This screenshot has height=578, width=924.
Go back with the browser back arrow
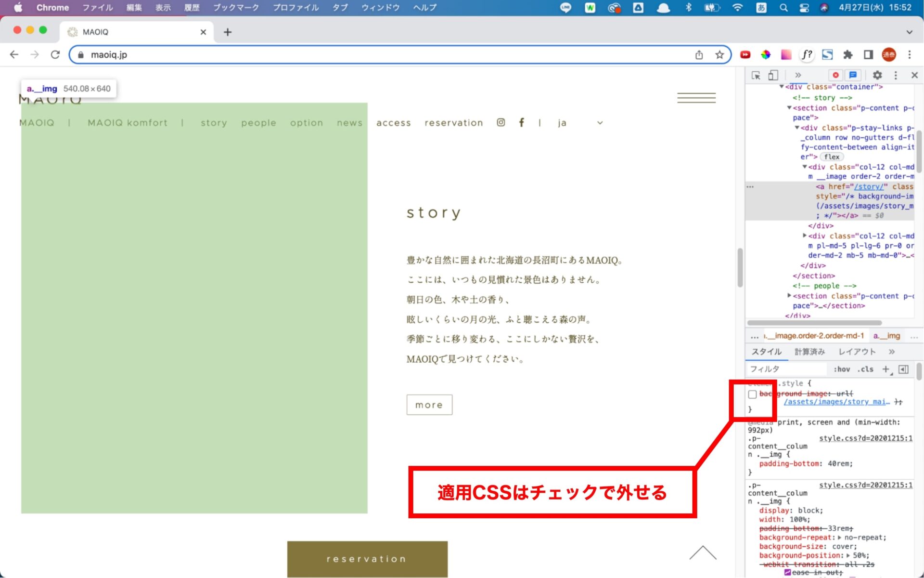click(14, 54)
